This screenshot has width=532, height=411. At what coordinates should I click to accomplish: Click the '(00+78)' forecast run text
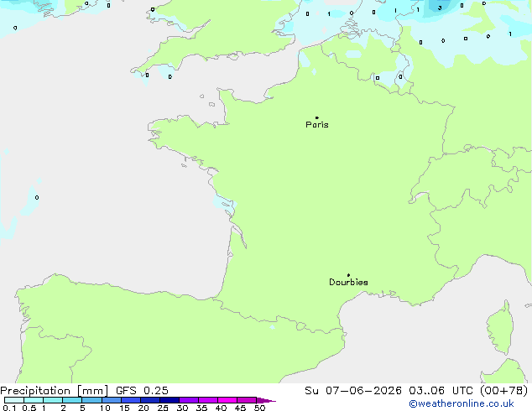pos(503,391)
